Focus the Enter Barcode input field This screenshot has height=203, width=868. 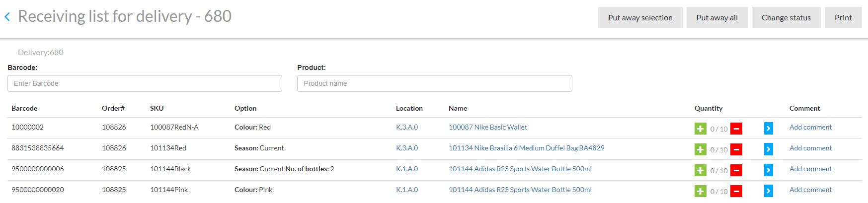145,83
